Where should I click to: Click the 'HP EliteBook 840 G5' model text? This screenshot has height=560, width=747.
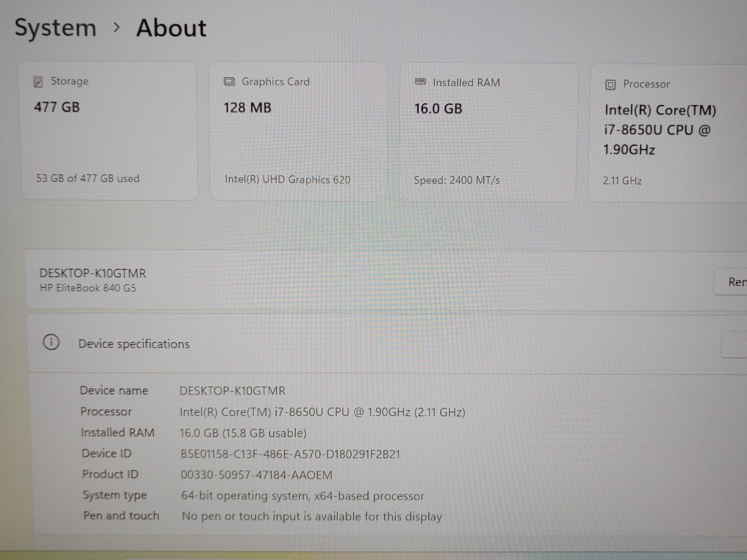pyautogui.click(x=88, y=288)
